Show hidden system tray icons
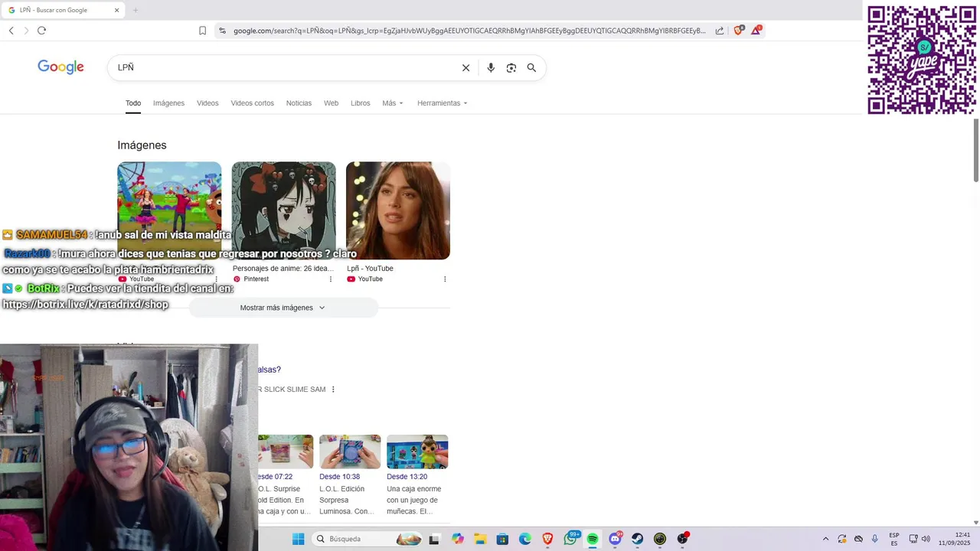Viewport: 980px width, 551px height. pyautogui.click(x=825, y=539)
